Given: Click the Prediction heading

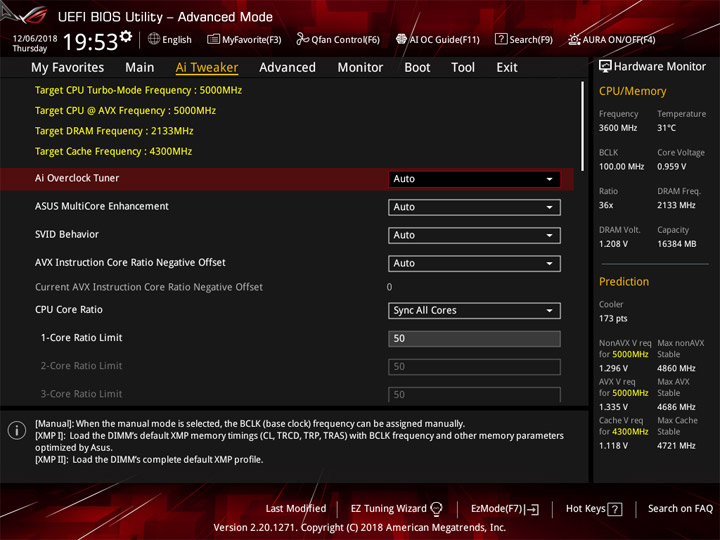Looking at the screenshot, I should (x=624, y=281).
